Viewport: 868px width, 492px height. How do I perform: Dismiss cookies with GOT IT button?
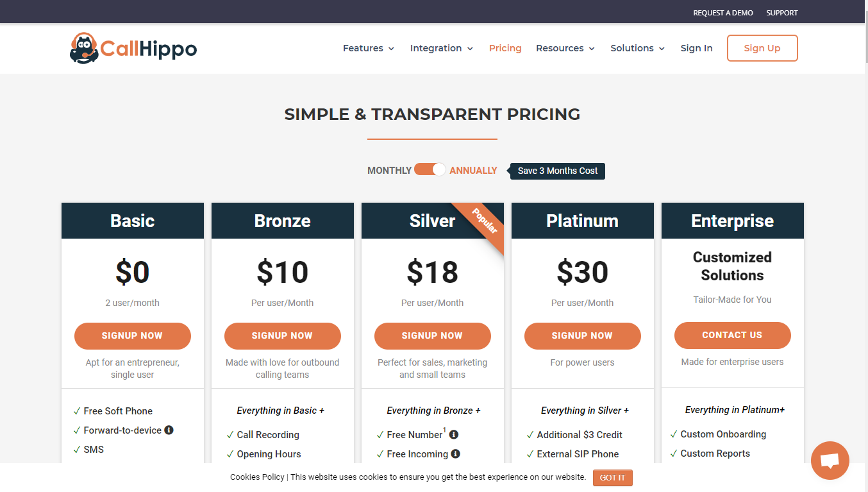coord(613,477)
